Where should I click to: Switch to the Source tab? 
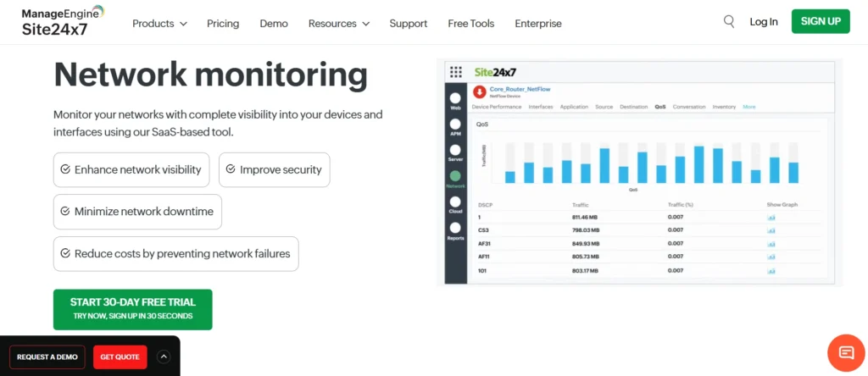click(604, 107)
